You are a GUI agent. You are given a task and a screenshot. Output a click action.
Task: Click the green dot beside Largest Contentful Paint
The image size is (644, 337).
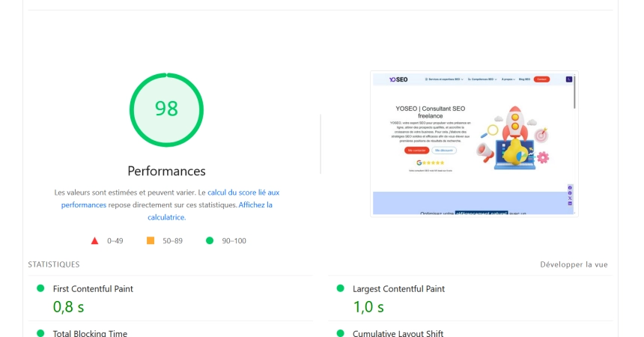[341, 288]
